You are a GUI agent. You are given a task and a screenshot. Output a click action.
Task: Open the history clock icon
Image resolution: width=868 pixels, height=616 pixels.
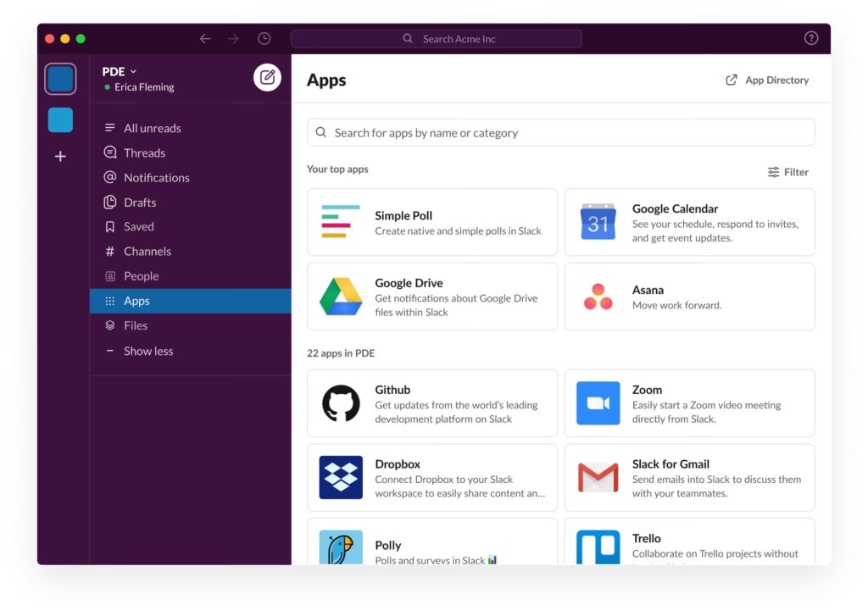point(264,39)
